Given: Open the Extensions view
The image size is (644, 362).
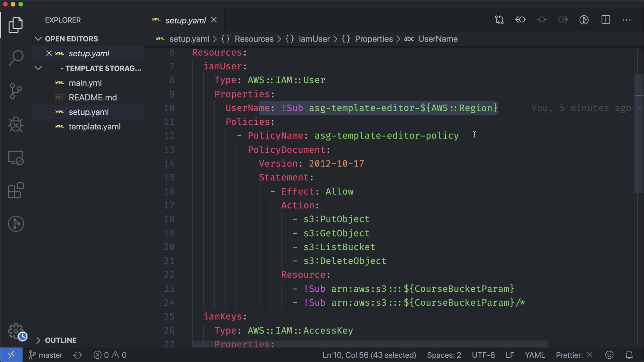Looking at the screenshot, I should [x=16, y=191].
